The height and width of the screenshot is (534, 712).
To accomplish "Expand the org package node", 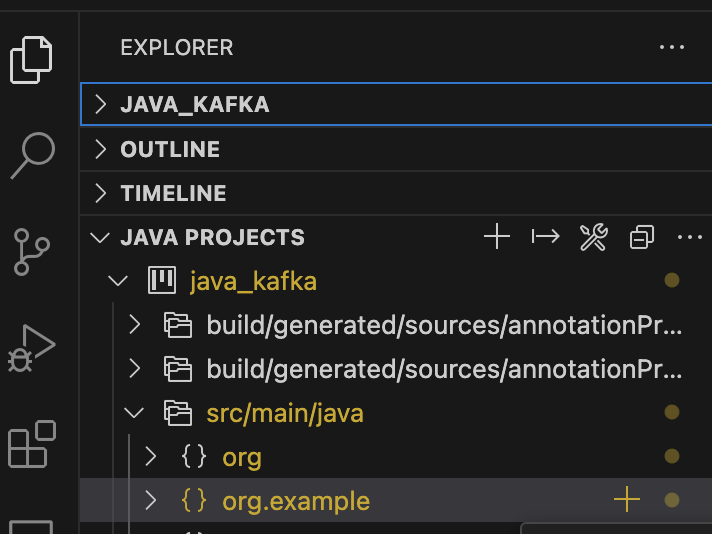I will pos(151,457).
